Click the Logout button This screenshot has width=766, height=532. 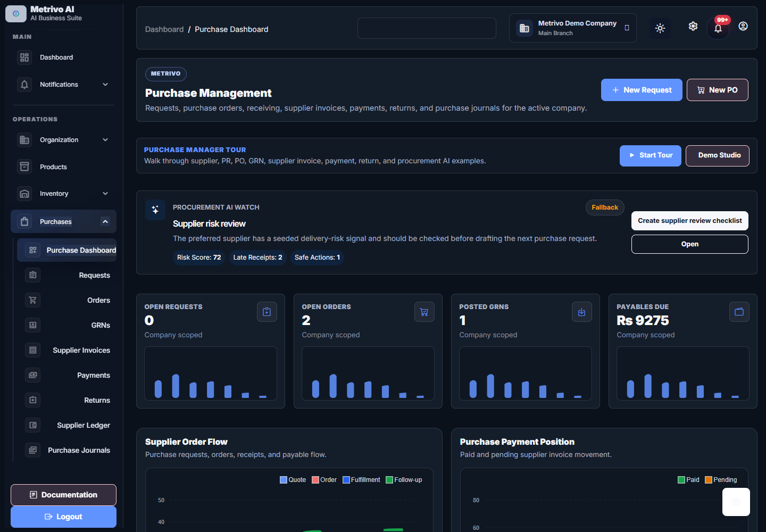[x=63, y=517]
